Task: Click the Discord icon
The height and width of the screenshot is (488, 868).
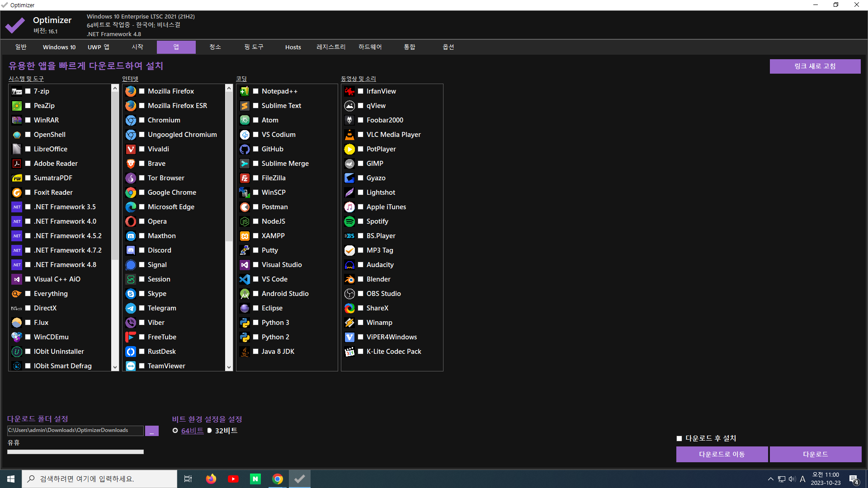Action: tap(131, 250)
